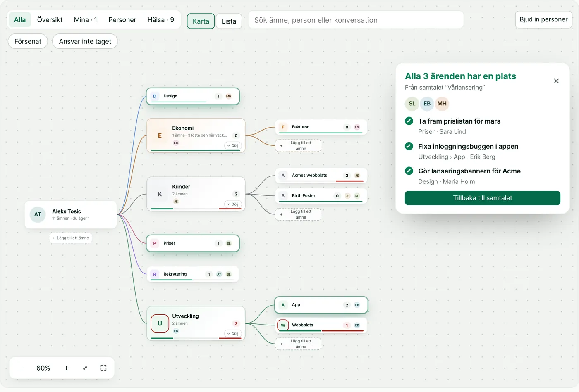Add a topic under Aleks Tosic

pyautogui.click(x=71, y=238)
